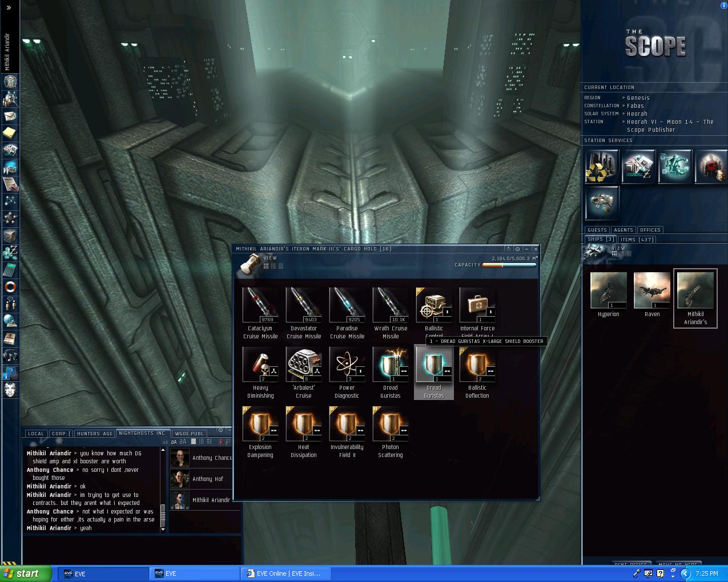Open the Cloning / Medical station service
Viewport: 728px width, 582px height.
675,166
